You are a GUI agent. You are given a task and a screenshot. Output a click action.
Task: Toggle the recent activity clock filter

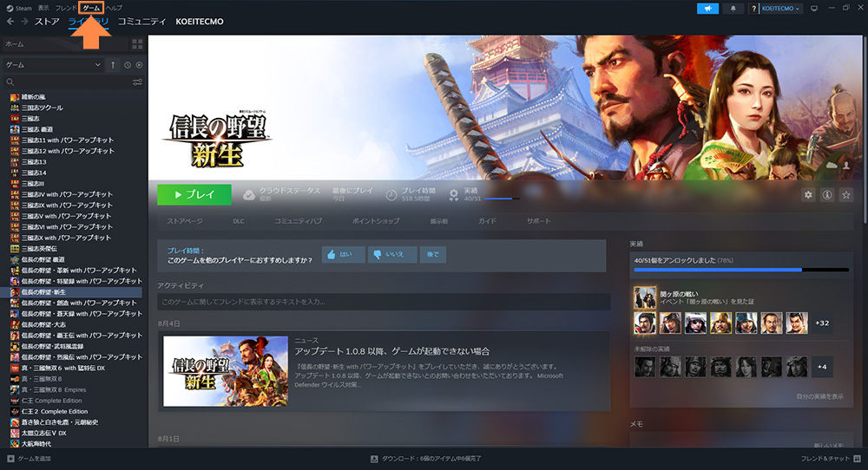pos(128,65)
